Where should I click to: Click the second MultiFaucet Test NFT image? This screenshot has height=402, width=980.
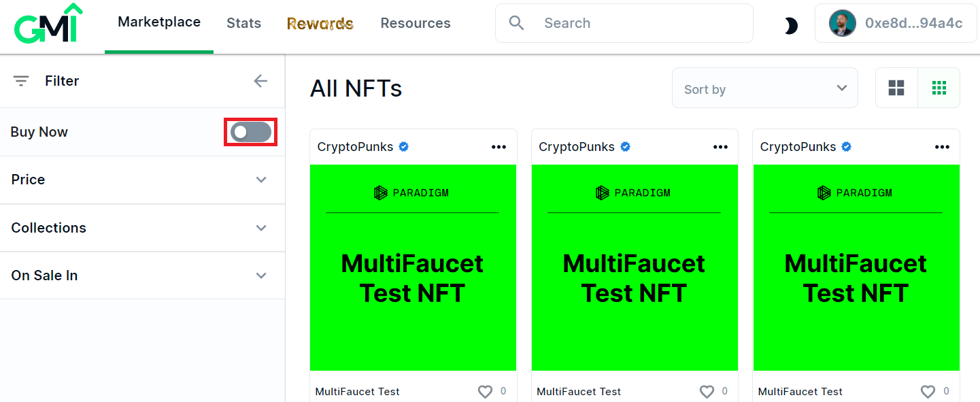click(635, 268)
